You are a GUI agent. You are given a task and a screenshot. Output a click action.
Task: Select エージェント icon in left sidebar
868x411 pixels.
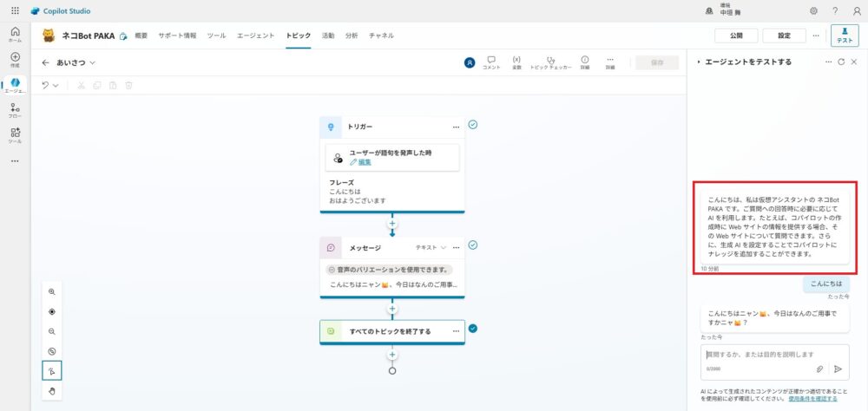(x=15, y=85)
